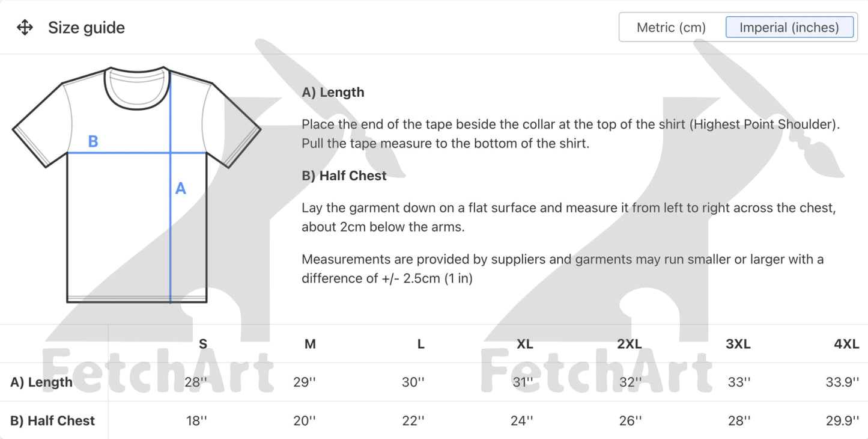The height and width of the screenshot is (439, 868).
Task: Choose the 2XL size column header
Action: [629, 344]
